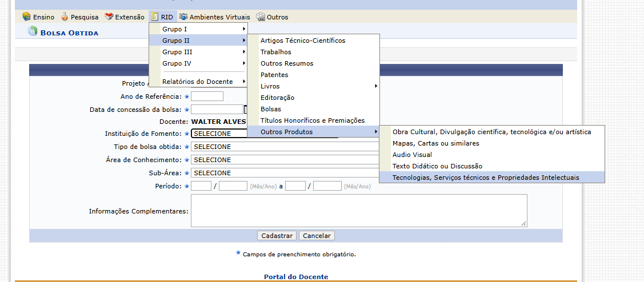Viewport: 644px width, 282px height.
Task: Open the Outros menu
Action: [x=272, y=17]
